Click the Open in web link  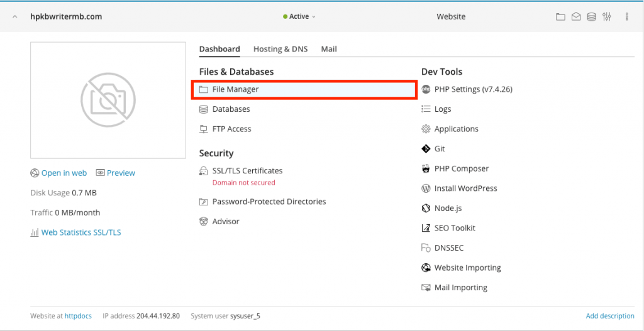point(64,173)
